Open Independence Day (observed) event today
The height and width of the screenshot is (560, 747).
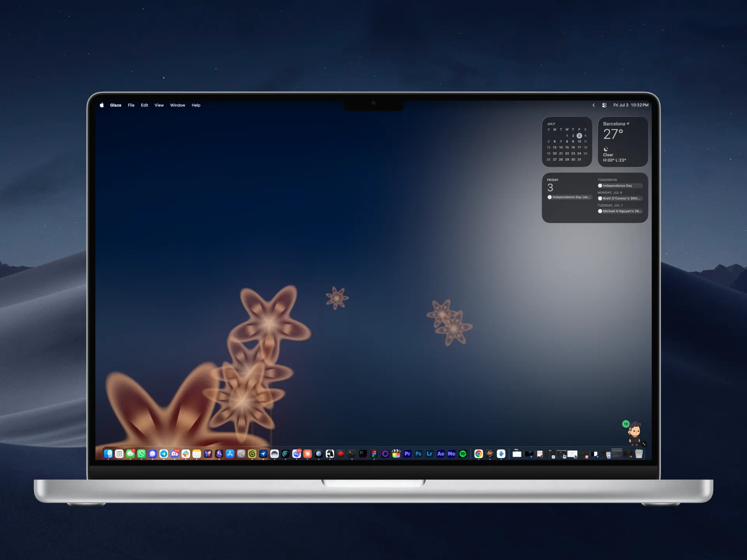(570, 197)
